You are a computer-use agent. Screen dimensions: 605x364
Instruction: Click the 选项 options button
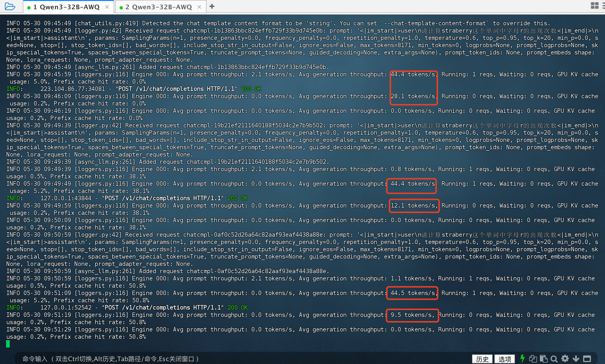pyautogui.click(x=505, y=359)
